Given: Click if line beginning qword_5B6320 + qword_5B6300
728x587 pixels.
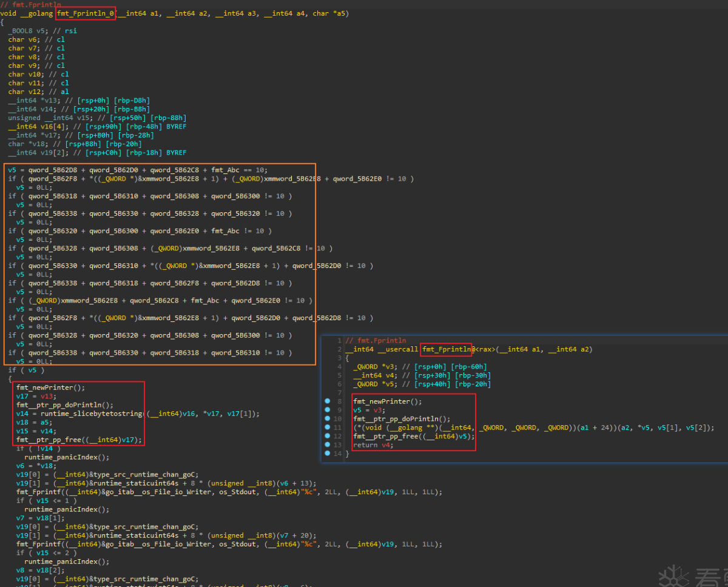Looking at the screenshot, I should click(x=140, y=231).
